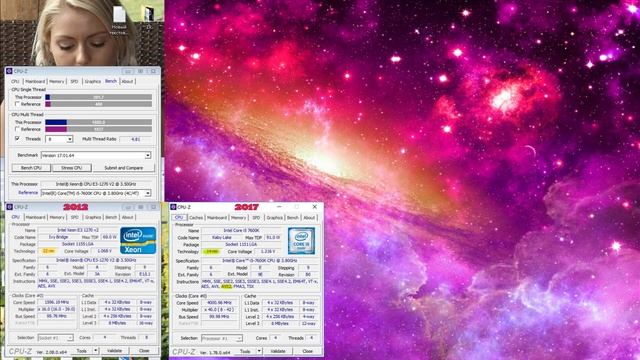
Task: Click the Close button in the 2017 window
Action: coord(307,351)
